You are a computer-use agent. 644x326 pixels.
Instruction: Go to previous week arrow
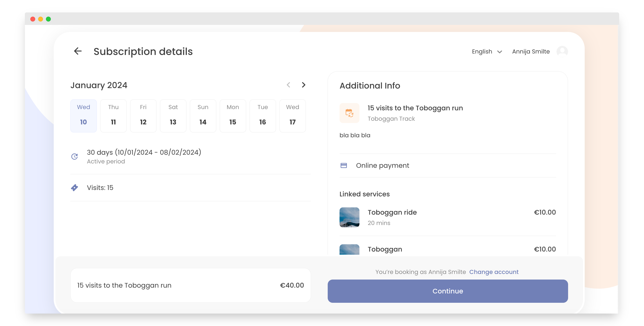coord(288,85)
